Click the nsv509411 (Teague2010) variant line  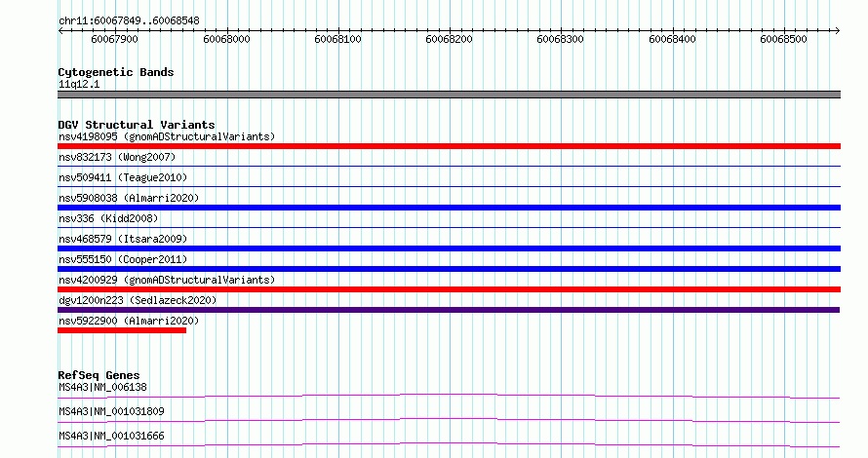[449, 186]
